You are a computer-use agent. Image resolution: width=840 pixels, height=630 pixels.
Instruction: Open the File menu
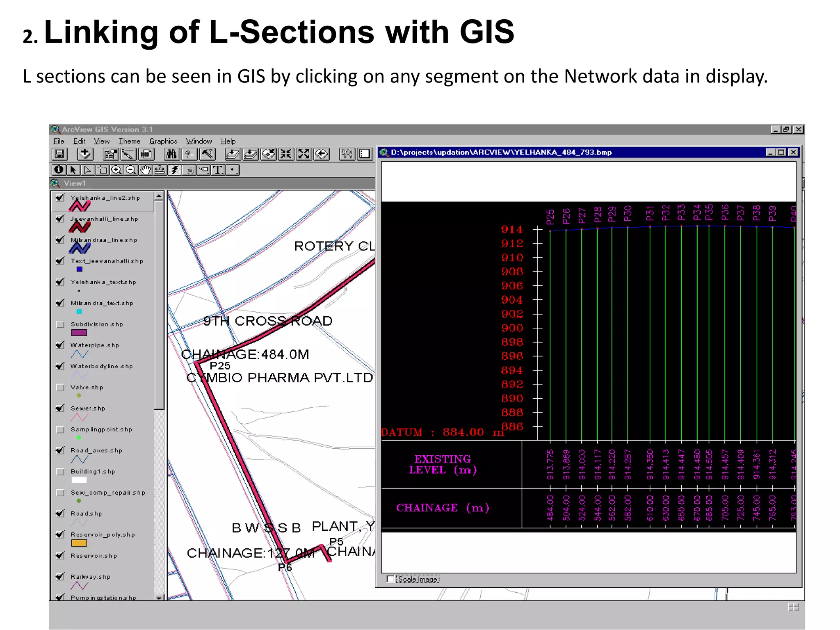tap(59, 141)
